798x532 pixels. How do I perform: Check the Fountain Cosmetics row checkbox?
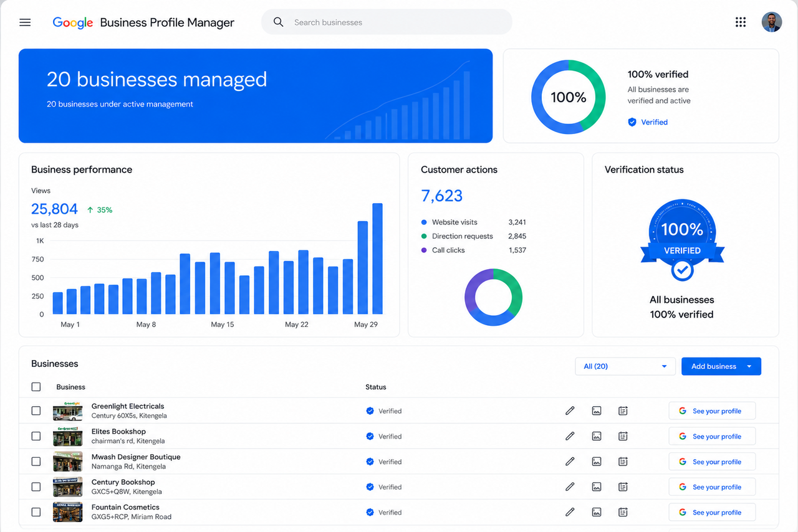click(x=36, y=512)
